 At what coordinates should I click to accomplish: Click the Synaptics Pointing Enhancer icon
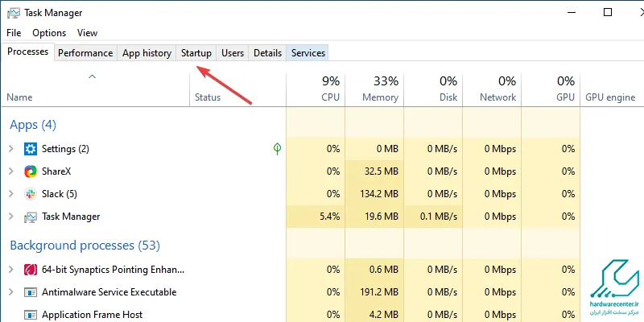[31, 270]
